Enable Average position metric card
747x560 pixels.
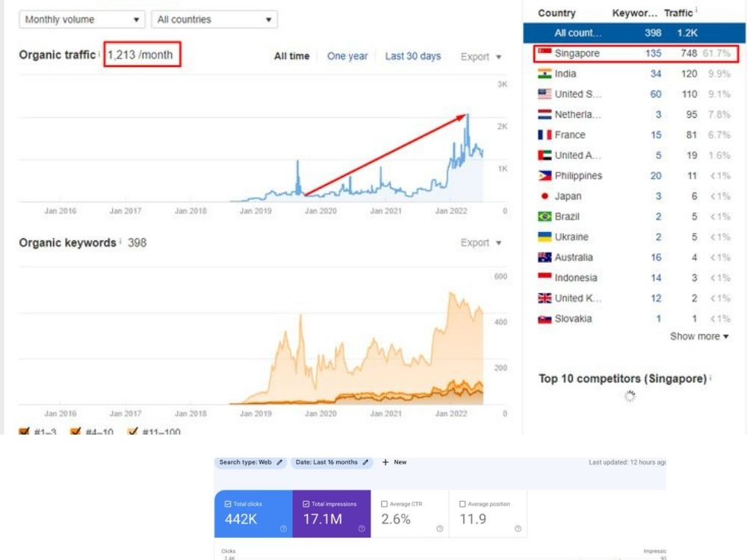click(x=488, y=514)
